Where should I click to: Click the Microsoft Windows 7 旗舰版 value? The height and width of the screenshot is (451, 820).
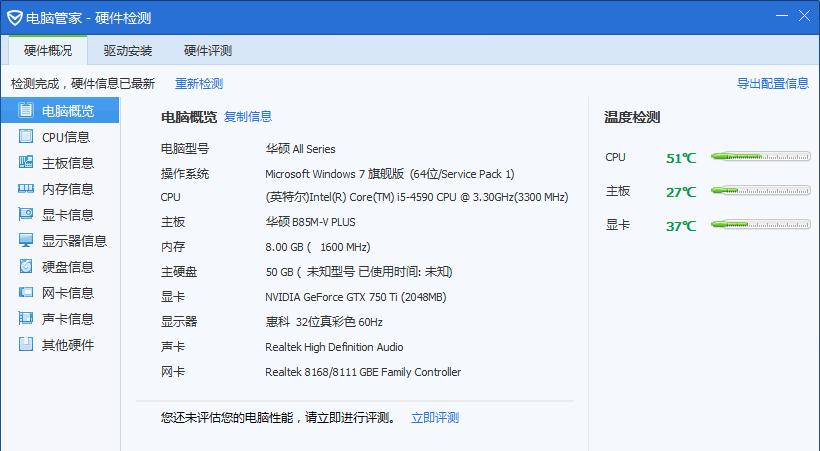click(390, 174)
